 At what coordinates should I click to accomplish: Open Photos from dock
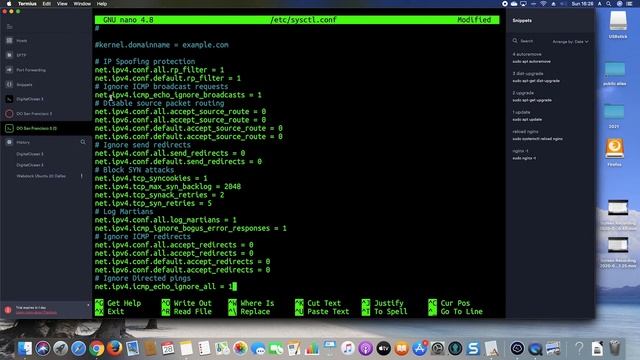coord(240,348)
